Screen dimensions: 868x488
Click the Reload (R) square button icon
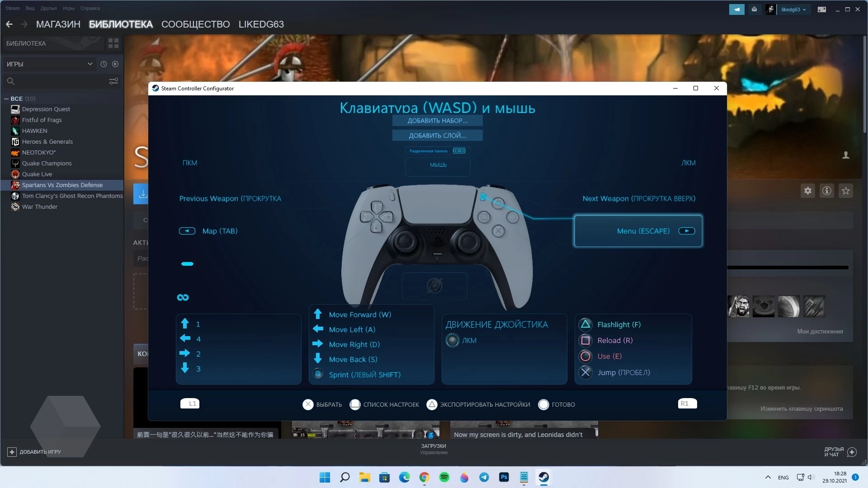coord(585,340)
